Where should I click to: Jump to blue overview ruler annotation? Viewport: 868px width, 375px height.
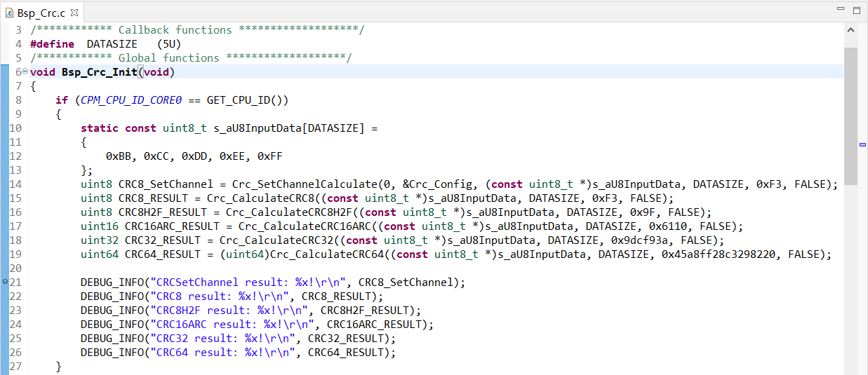pyautogui.click(x=862, y=144)
